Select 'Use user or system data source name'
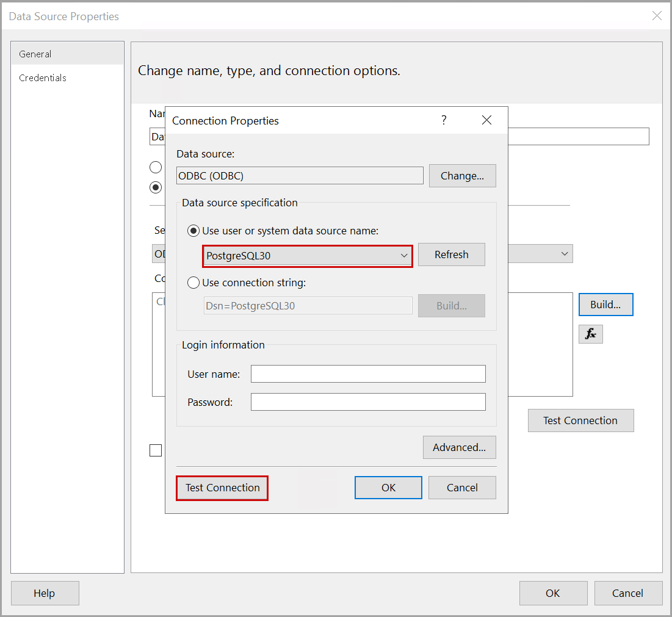 (x=193, y=231)
